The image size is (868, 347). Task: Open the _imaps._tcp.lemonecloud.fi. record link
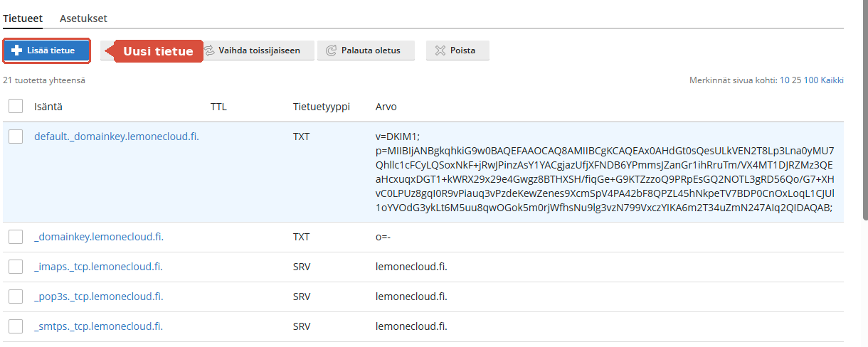[x=98, y=267]
